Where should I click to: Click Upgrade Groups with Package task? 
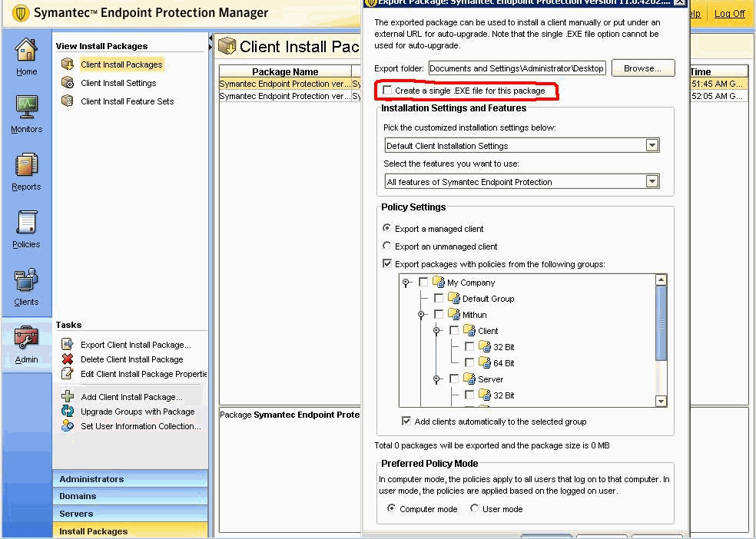coord(138,412)
